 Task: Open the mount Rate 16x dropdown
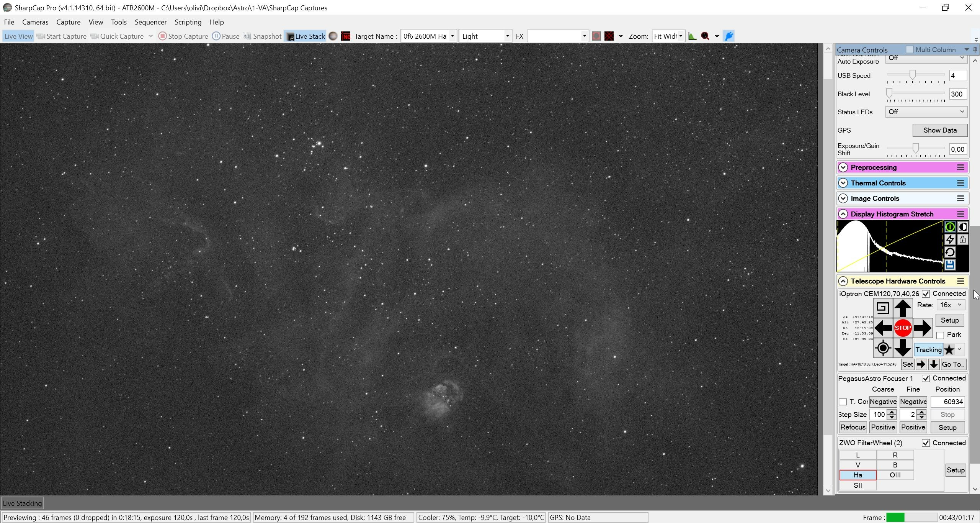point(951,305)
